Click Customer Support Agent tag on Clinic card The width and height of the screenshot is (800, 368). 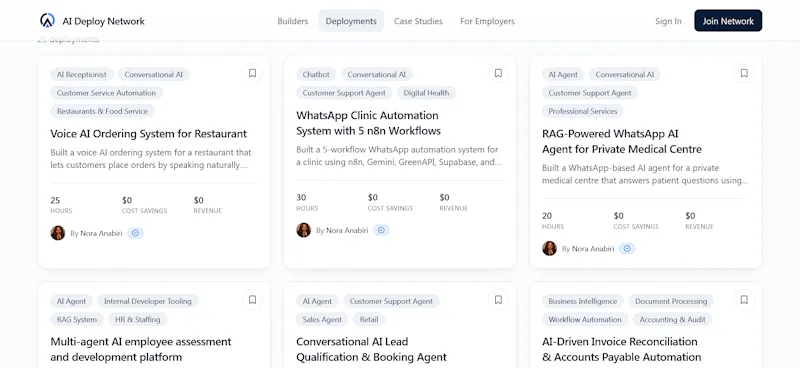click(344, 93)
